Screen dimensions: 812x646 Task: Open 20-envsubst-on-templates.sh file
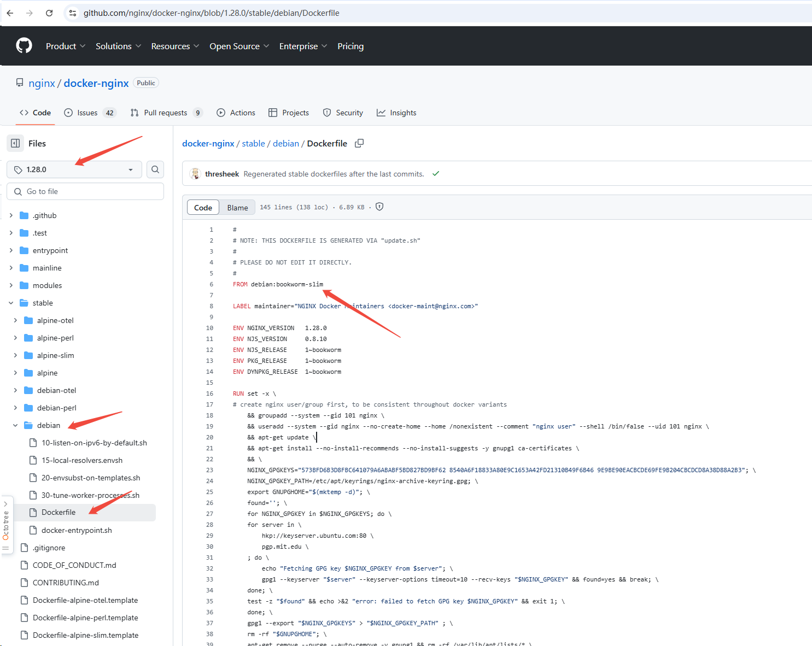click(91, 478)
